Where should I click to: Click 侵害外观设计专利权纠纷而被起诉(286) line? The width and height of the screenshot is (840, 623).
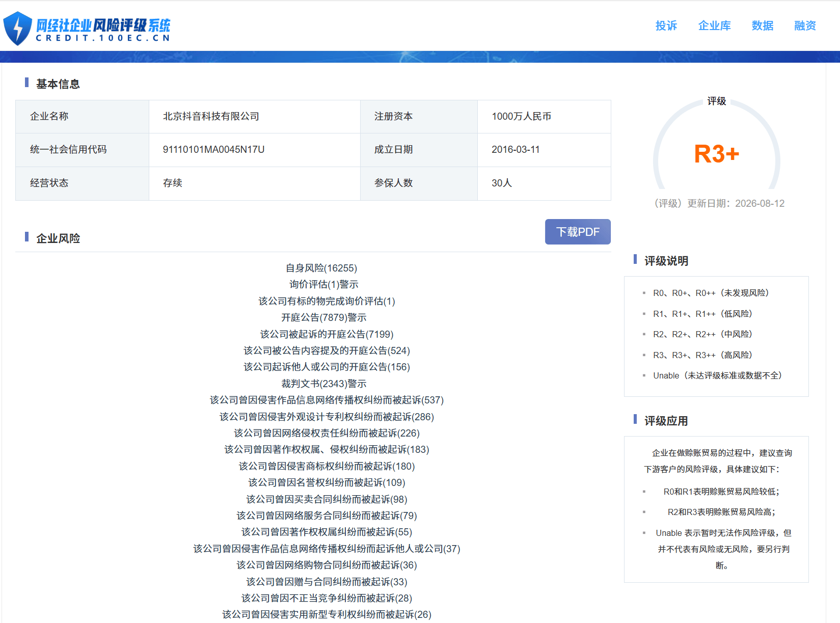coord(327,417)
